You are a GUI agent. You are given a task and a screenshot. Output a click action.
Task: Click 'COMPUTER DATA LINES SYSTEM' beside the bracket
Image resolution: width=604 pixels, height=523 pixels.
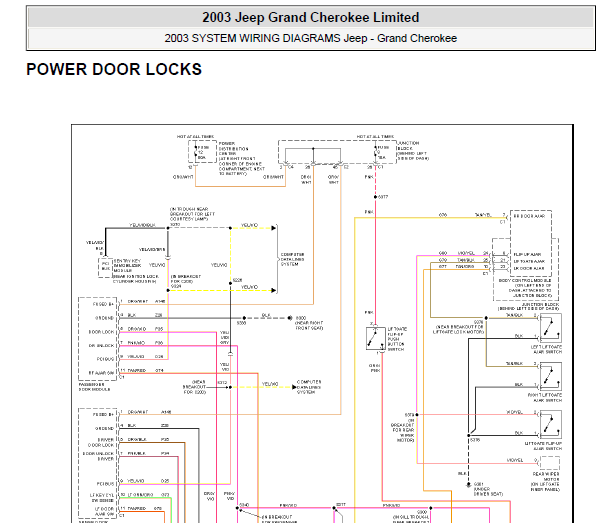(x=292, y=259)
